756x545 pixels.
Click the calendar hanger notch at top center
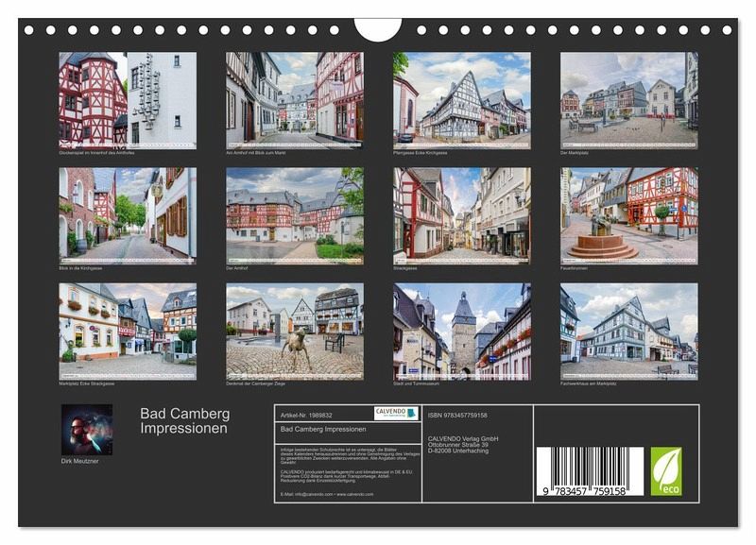378,28
